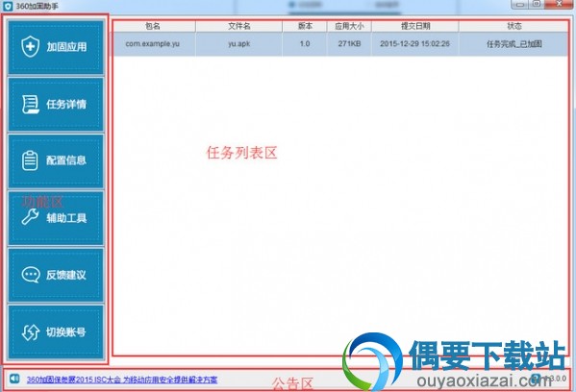This screenshot has height=392, width=576.
Task: Sort by the 版本 column header
Action: (305, 26)
